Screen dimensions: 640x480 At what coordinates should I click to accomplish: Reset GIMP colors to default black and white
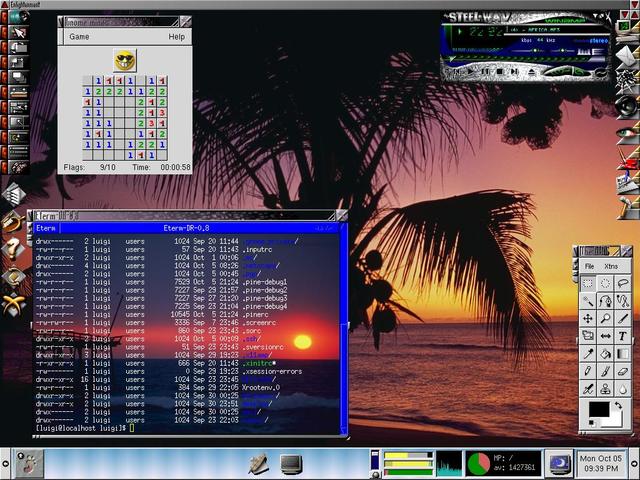(592, 423)
